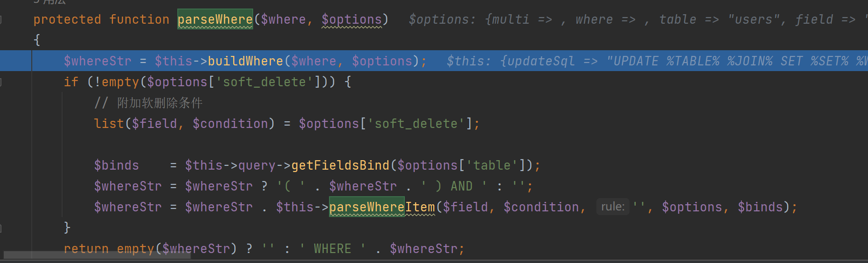Click the 'rule:' parameter inlay hint
This screenshot has height=263, width=868.
click(612, 207)
